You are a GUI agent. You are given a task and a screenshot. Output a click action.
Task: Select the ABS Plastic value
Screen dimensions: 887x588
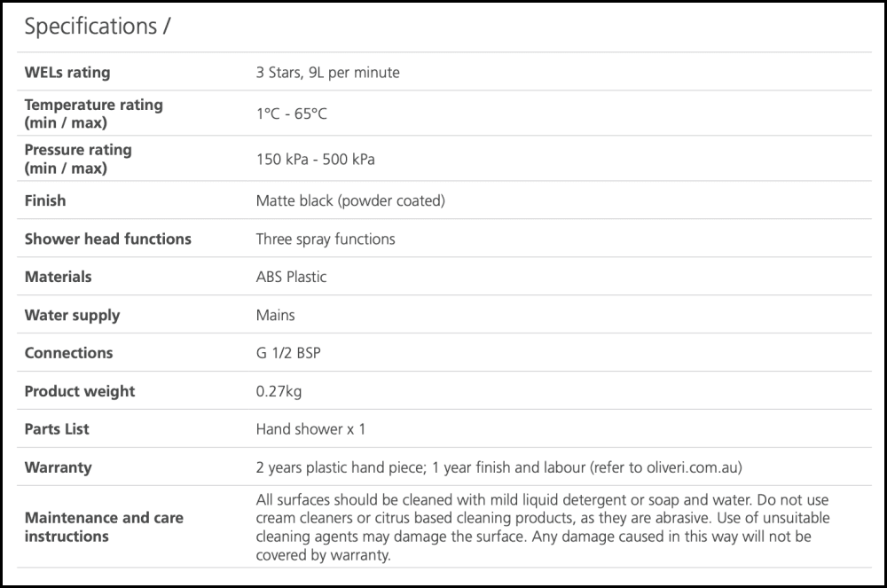(x=291, y=277)
